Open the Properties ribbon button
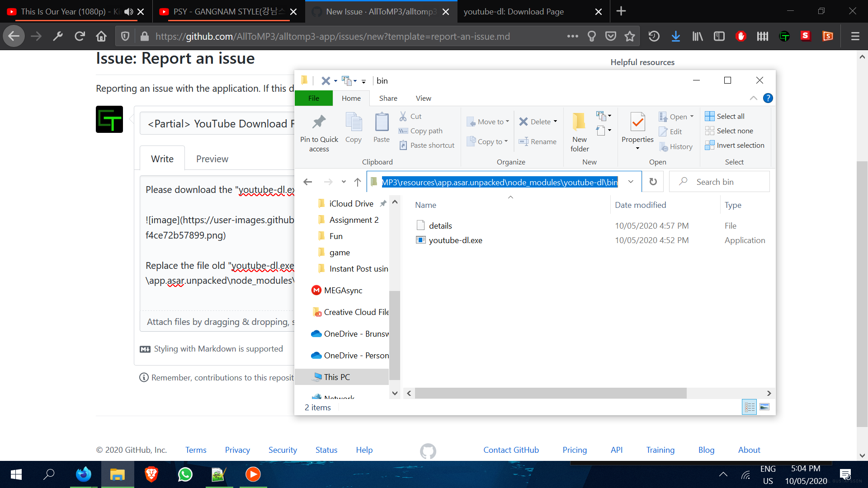 637,122
